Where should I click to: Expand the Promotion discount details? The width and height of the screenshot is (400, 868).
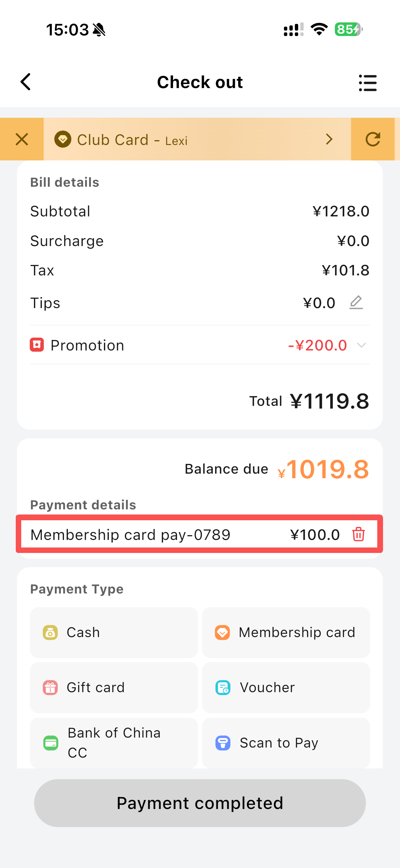(x=361, y=345)
